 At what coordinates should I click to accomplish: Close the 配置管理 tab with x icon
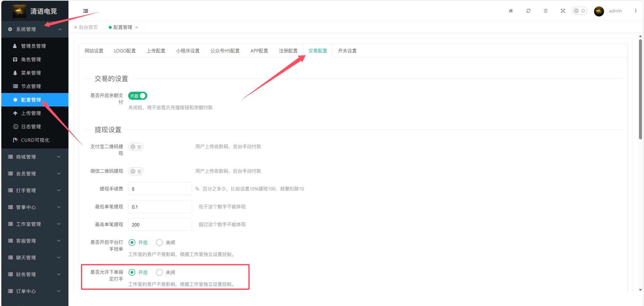(137, 28)
